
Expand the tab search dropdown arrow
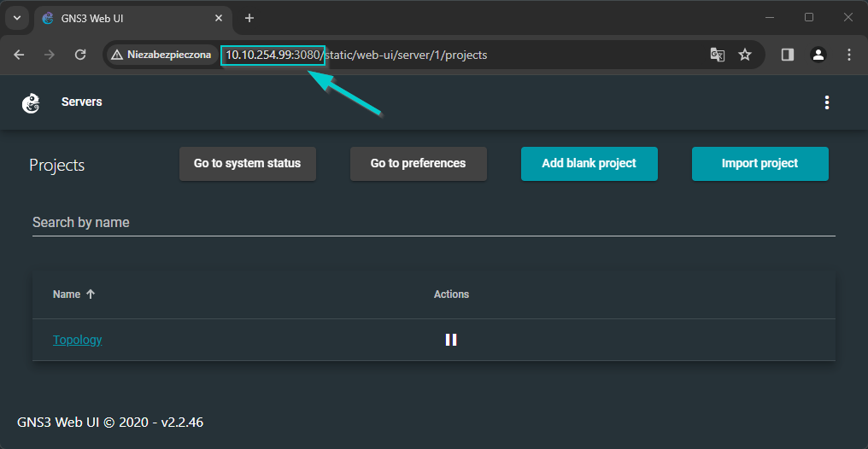[x=17, y=18]
